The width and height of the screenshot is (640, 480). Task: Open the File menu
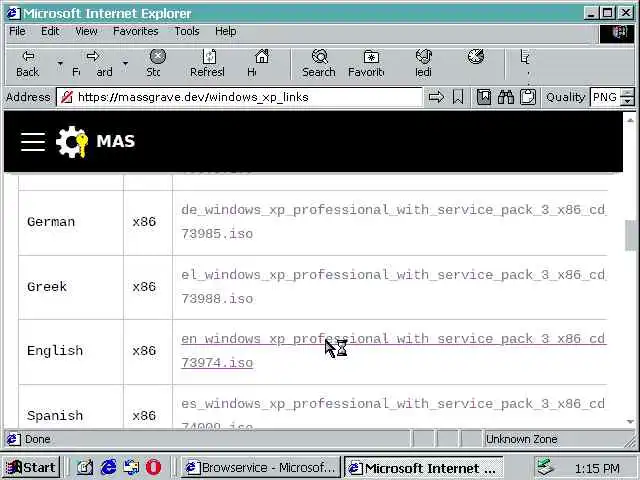click(17, 31)
